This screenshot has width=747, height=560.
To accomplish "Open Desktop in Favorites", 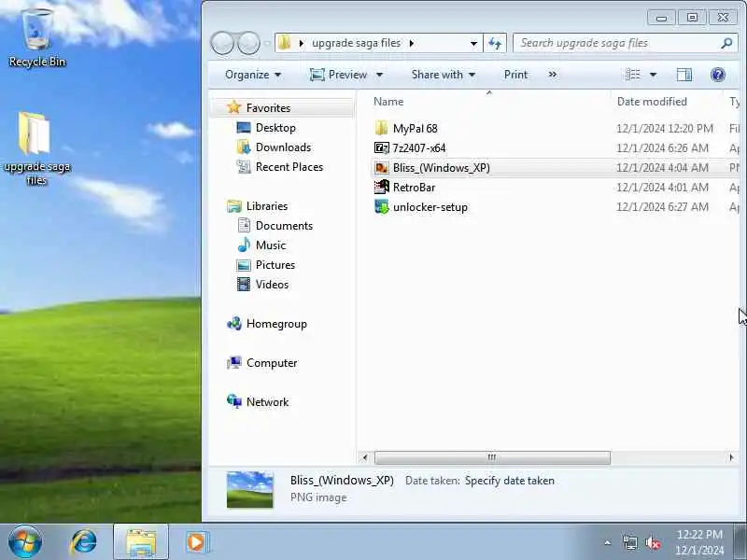I will pyautogui.click(x=275, y=128).
